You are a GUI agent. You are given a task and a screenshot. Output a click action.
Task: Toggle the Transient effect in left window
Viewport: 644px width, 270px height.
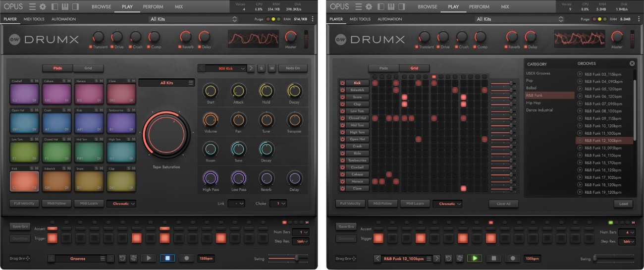[91, 47]
